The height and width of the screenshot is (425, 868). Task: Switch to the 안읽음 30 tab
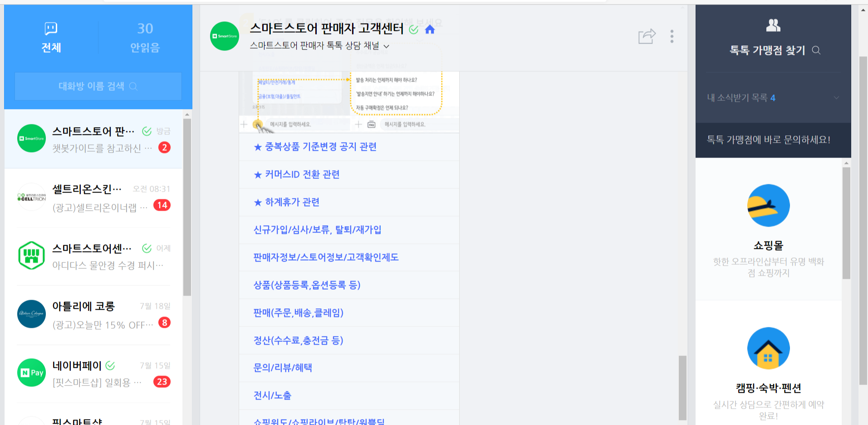coord(145,37)
